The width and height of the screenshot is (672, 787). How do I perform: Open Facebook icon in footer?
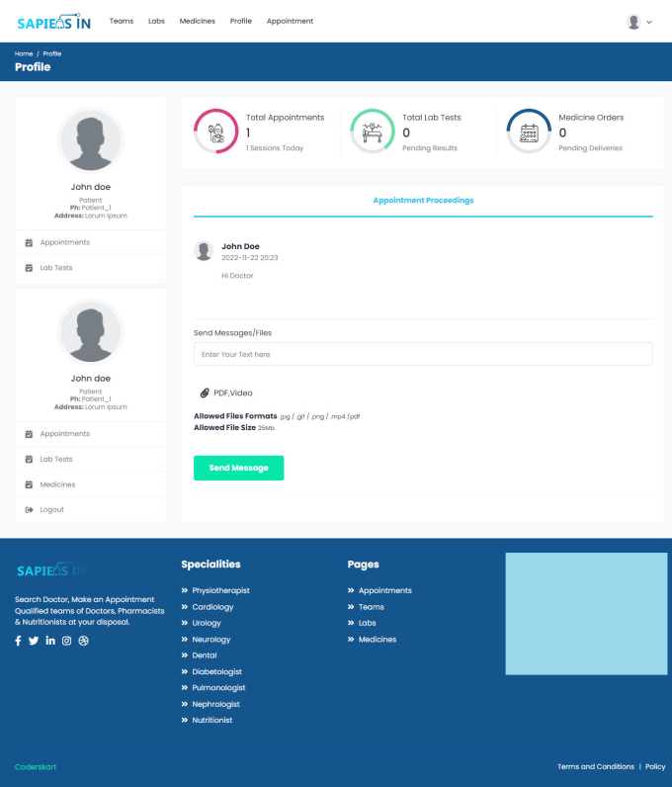coord(18,641)
